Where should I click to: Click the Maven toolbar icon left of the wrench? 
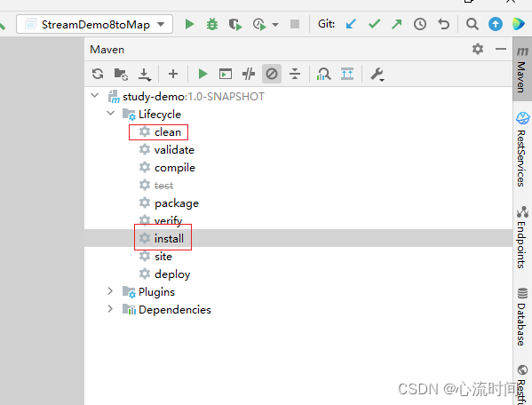tap(347, 74)
